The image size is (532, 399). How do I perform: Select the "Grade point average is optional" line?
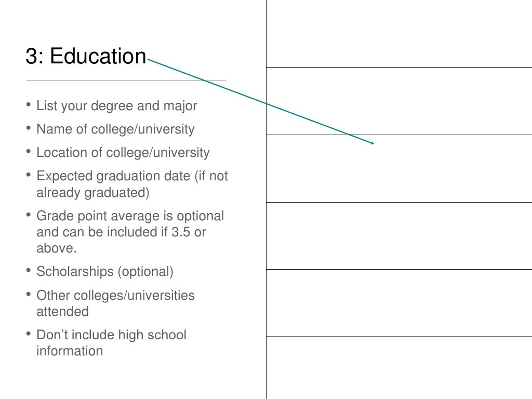click(130, 216)
